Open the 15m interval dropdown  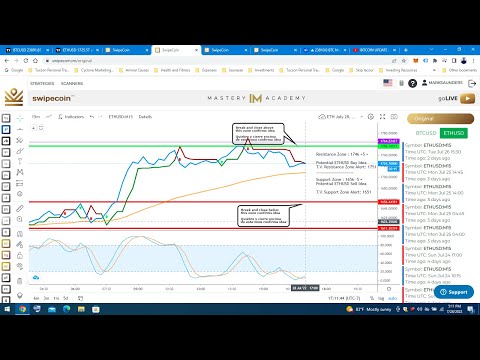pyautogui.click(x=36, y=117)
